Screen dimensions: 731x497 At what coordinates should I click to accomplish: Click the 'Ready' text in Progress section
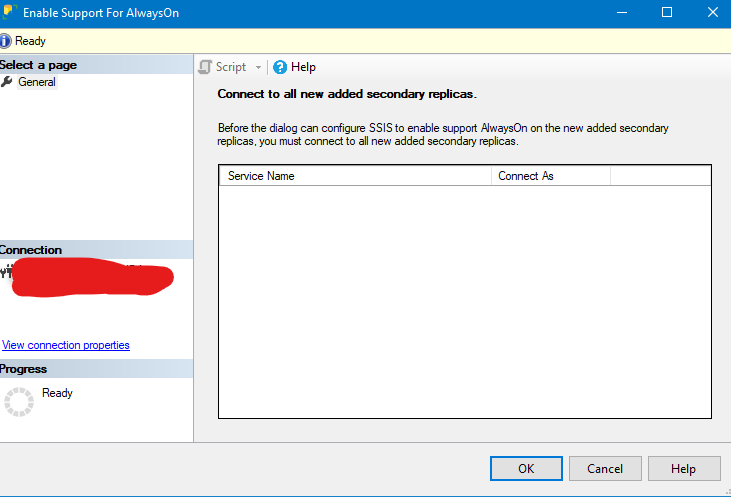[57, 393]
